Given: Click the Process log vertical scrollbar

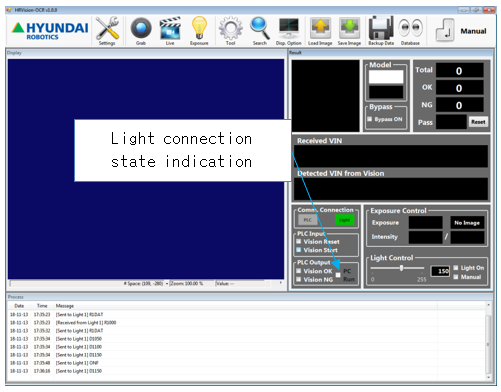Looking at the screenshot, I should coord(488,341).
